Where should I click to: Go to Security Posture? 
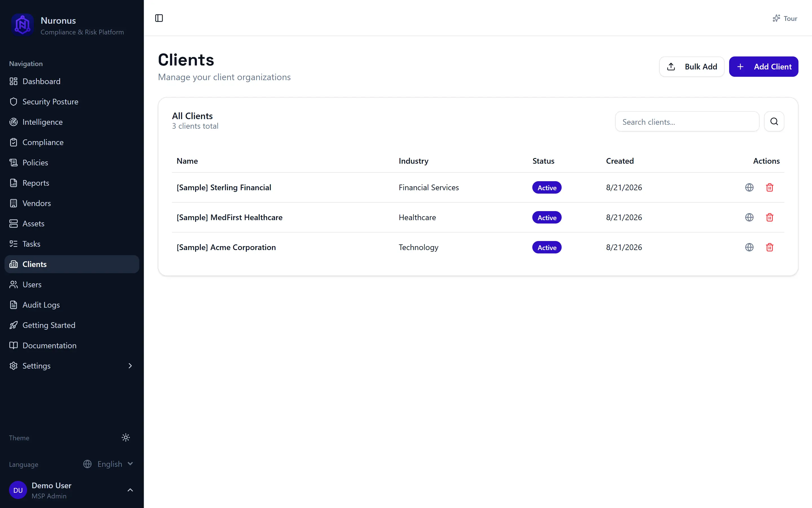[x=72, y=102]
